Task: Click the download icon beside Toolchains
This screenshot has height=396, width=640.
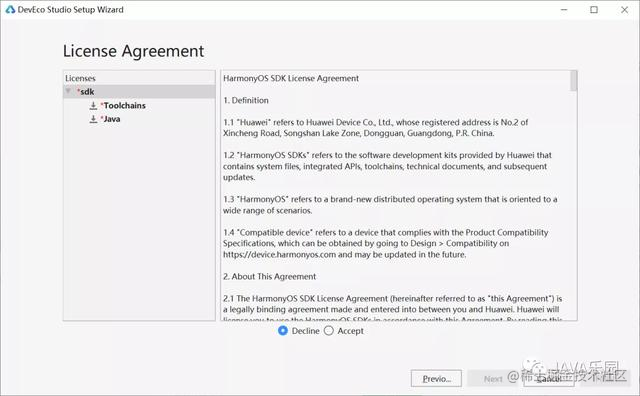Action: (x=93, y=105)
